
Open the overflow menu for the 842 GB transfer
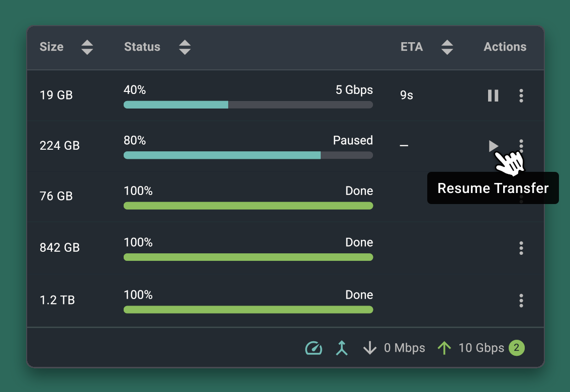pyautogui.click(x=521, y=248)
